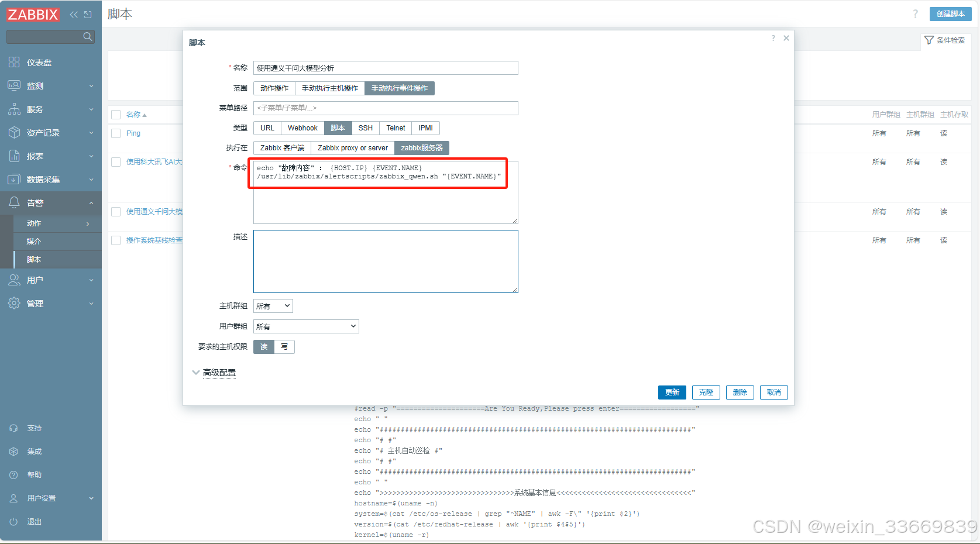Check the 使用通义千问大模 row checkbox

tap(116, 212)
